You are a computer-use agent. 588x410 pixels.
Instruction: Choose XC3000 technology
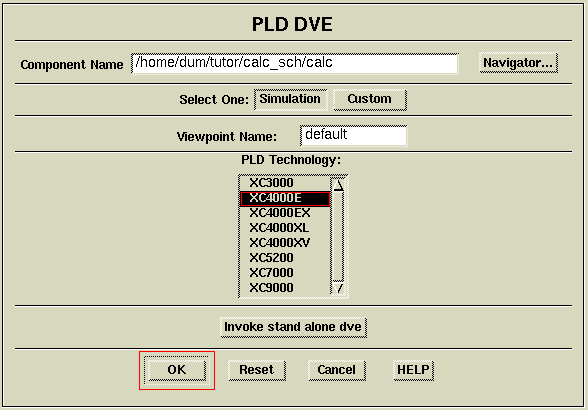(285, 183)
